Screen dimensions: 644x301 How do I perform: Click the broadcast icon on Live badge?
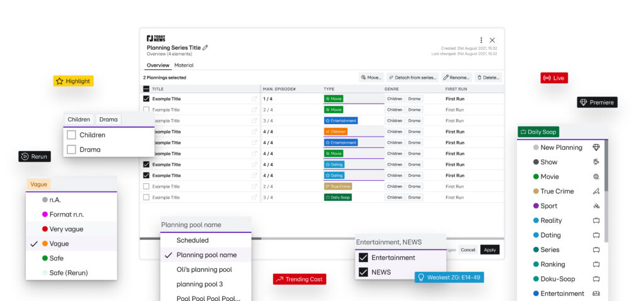click(547, 78)
